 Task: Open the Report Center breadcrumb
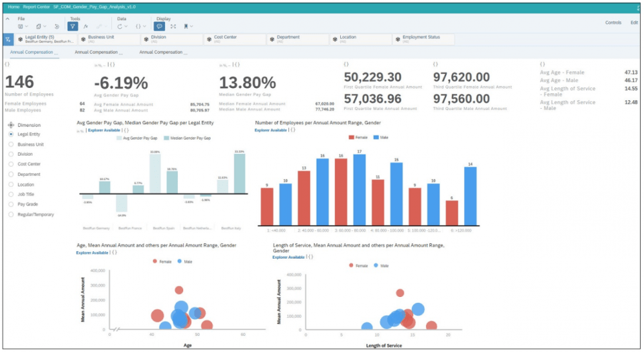coord(36,7)
